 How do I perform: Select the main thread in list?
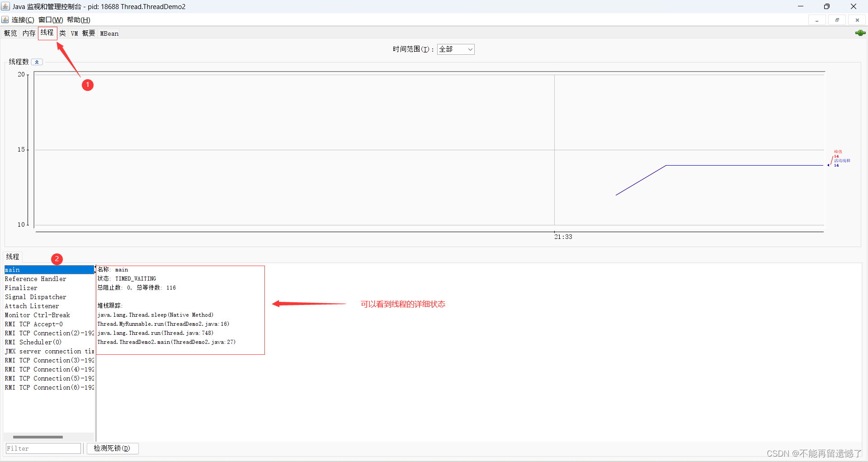tap(49, 270)
